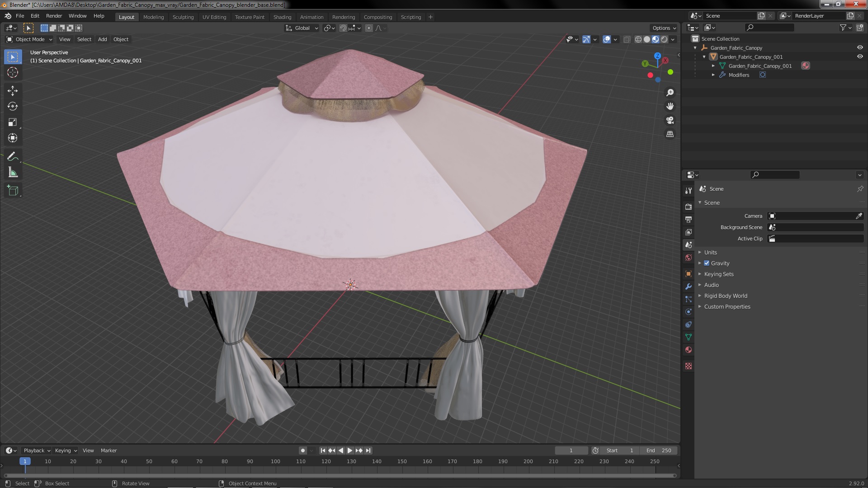This screenshot has width=868, height=488.
Task: Hide Garden_Fabric_Canopy collection with eye icon
Action: [x=859, y=47]
